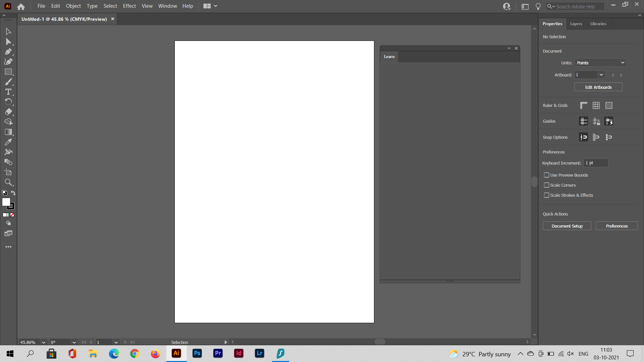Open the Eyedropper tool

pos(8,142)
